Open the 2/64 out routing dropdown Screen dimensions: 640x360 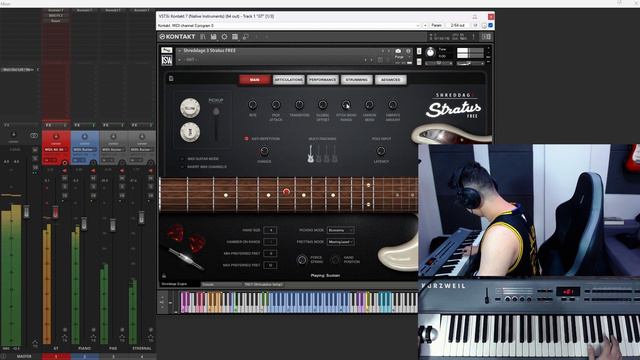(x=458, y=25)
